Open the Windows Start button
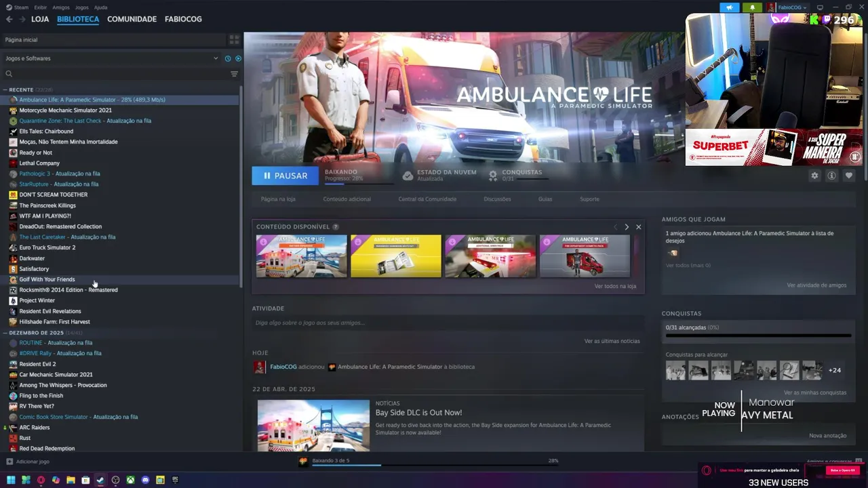Viewport: 868px width, 488px height. click(11, 480)
